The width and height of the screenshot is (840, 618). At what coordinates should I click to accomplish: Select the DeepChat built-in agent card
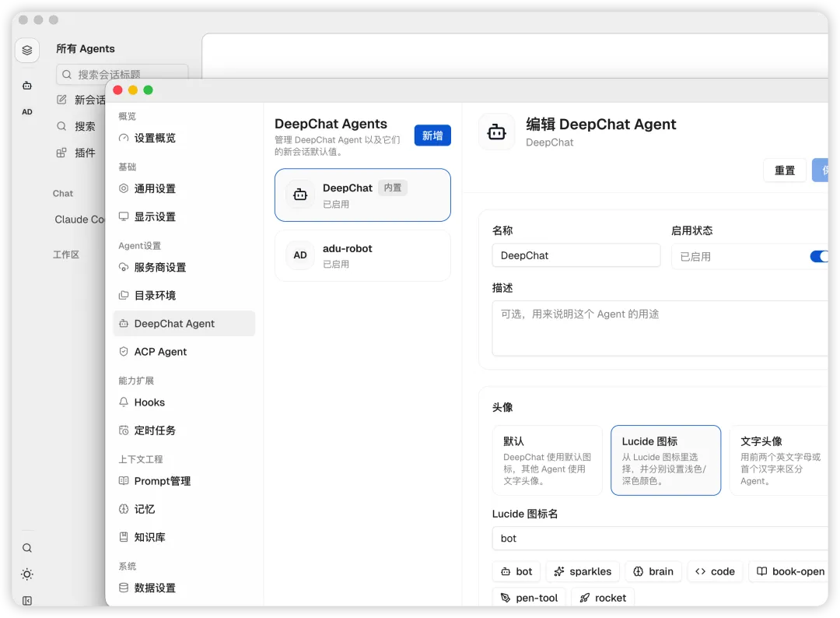pyautogui.click(x=362, y=195)
